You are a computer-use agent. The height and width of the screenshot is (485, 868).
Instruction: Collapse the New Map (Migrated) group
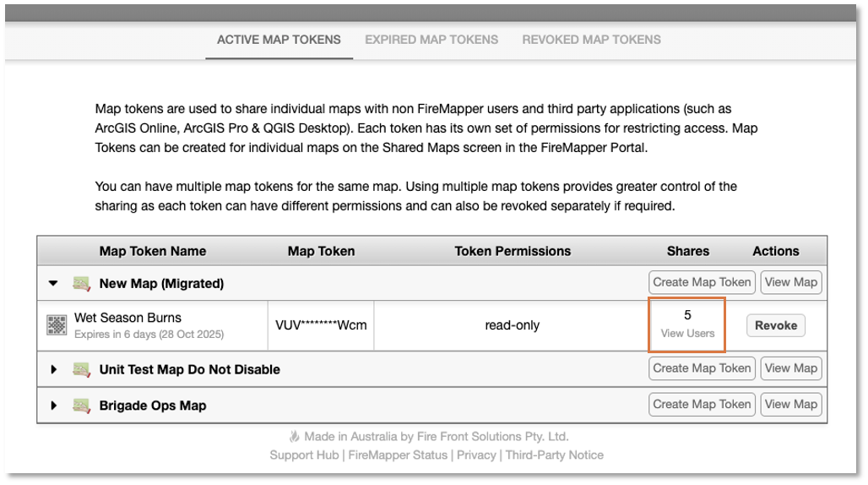click(x=54, y=284)
